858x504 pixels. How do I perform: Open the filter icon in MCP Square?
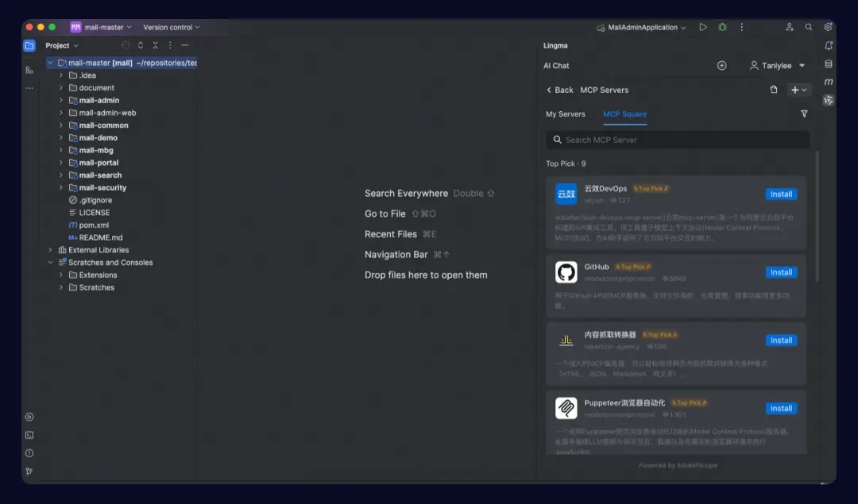(804, 113)
